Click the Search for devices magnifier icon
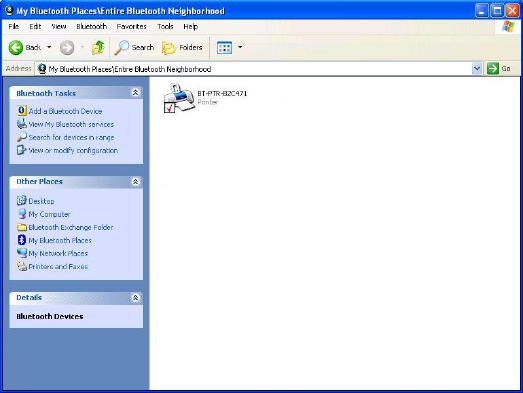This screenshot has height=393, width=523. tap(22, 137)
